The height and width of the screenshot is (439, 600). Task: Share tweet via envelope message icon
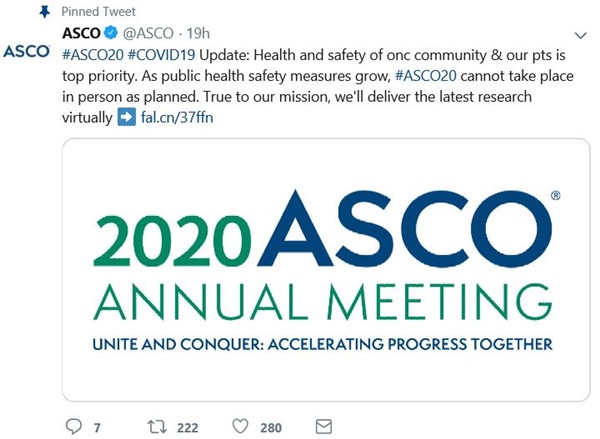324,427
